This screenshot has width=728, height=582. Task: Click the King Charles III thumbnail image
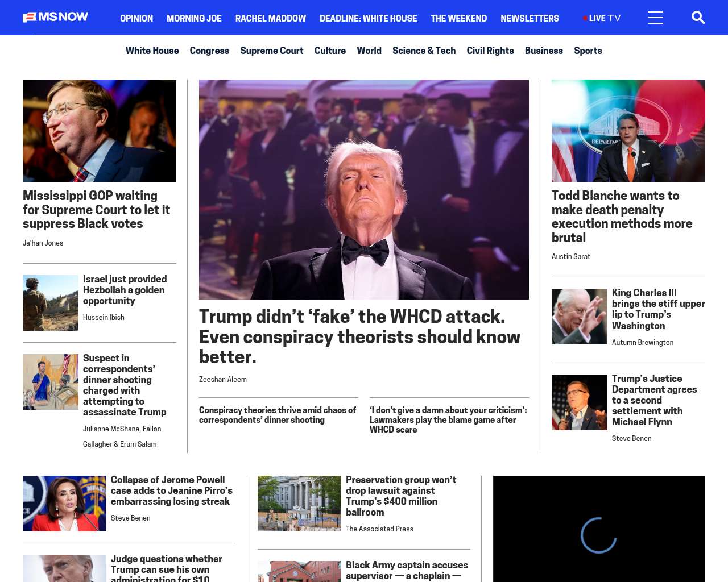pos(580,317)
